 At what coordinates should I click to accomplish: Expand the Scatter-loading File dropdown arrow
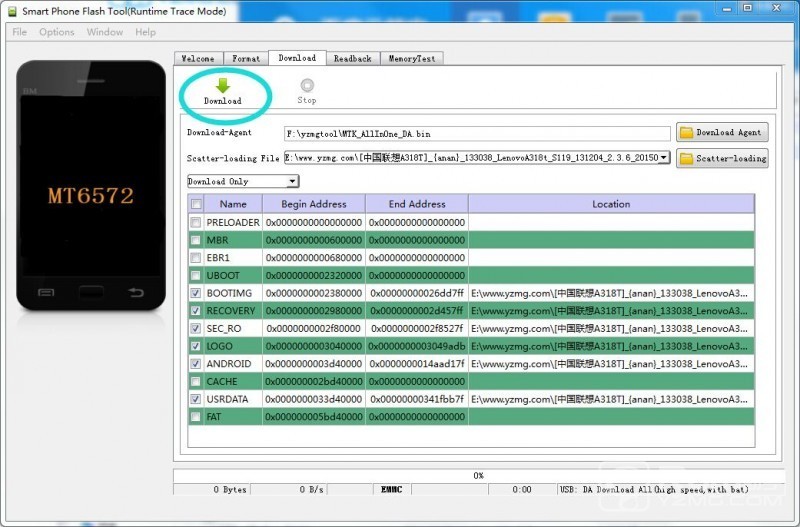pyautogui.click(x=665, y=158)
